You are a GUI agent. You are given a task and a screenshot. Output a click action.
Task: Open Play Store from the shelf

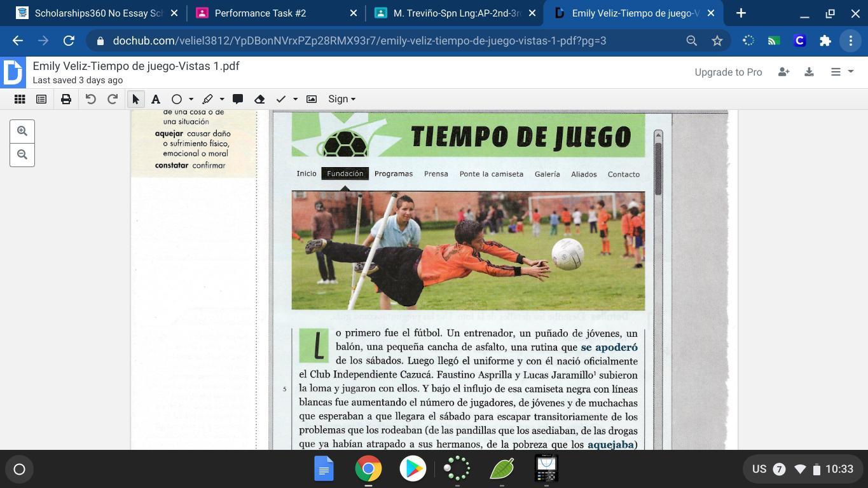point(413,470)
